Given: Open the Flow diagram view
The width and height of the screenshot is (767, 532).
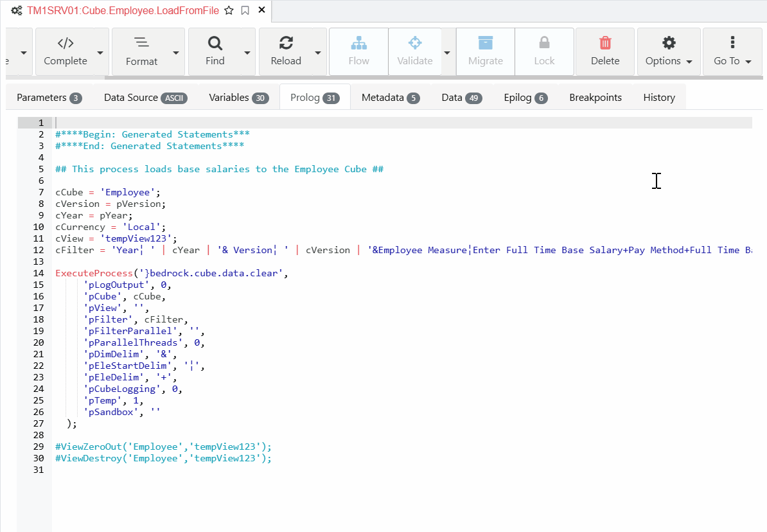Looking at the screenshot, I should pos(358,51).
